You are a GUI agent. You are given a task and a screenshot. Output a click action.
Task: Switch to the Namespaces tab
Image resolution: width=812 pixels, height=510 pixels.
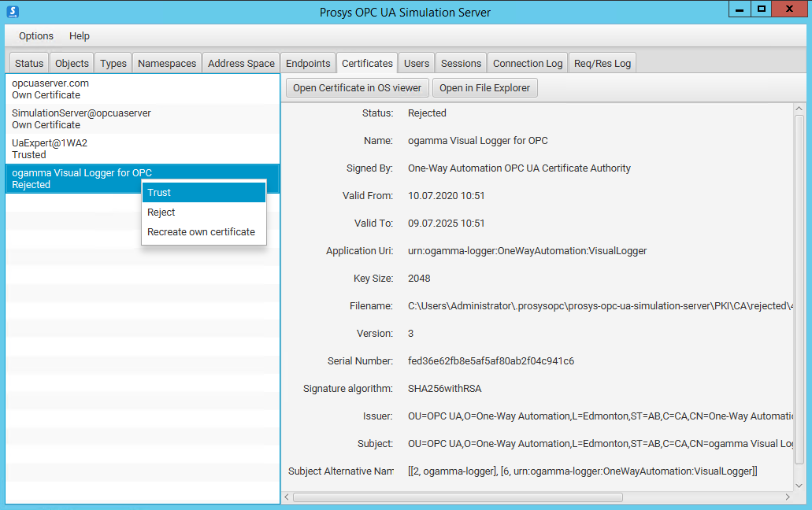(167, 63)
